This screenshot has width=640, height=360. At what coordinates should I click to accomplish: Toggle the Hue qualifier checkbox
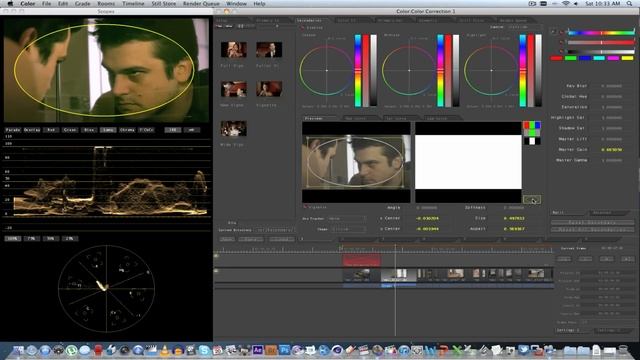coord(562,32)
